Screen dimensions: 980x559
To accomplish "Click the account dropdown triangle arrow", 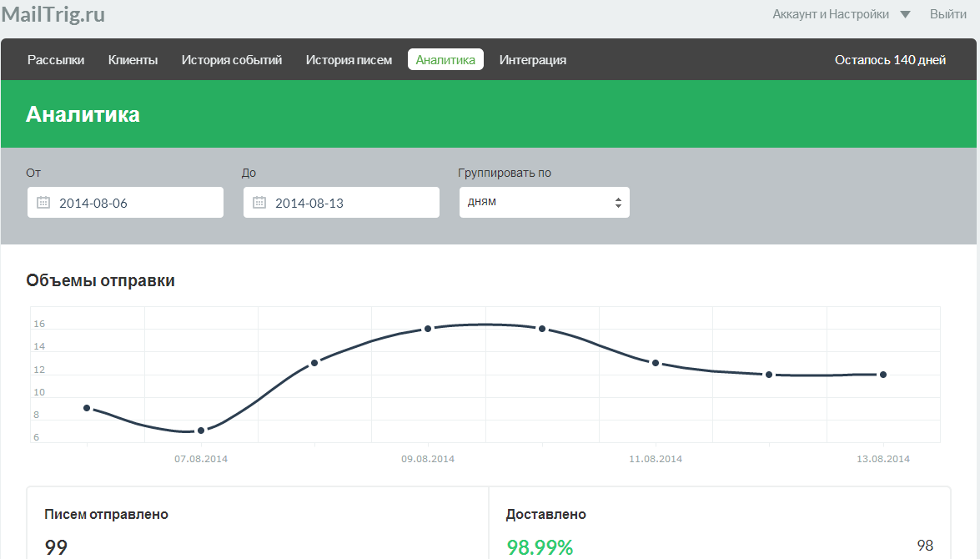I will [905, 14].
